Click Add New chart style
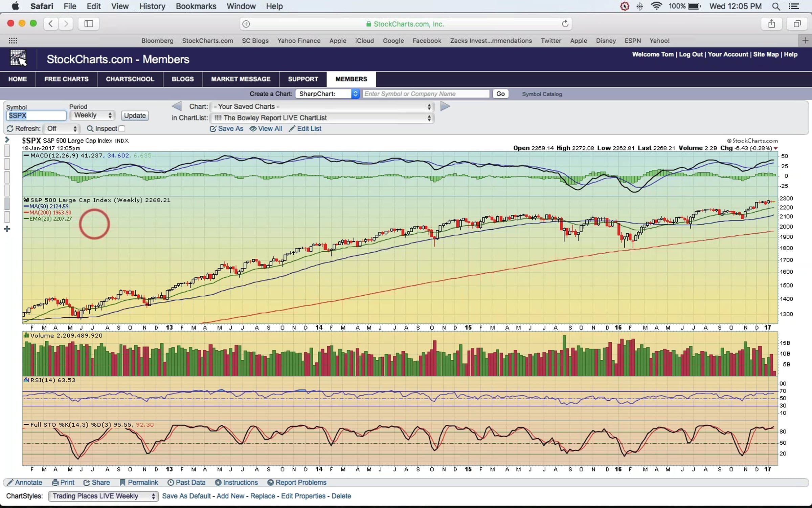The image size is (812, 508). [230, 496]
